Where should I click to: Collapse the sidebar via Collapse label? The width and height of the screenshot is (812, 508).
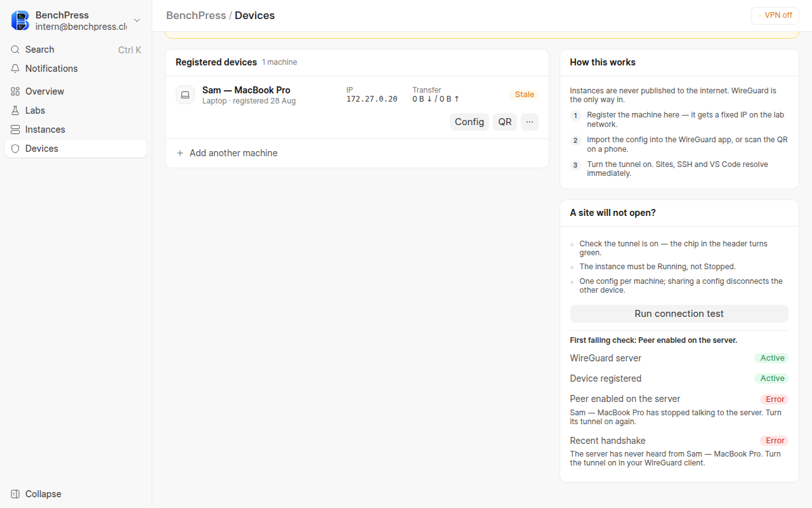pyautogui.click(x=43, y=494)
